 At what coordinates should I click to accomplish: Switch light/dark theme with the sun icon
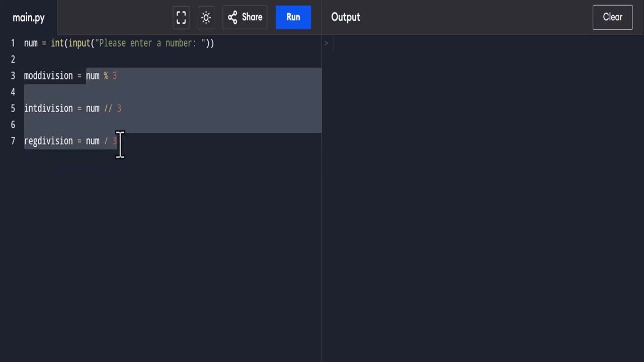[x=206, y=18]
